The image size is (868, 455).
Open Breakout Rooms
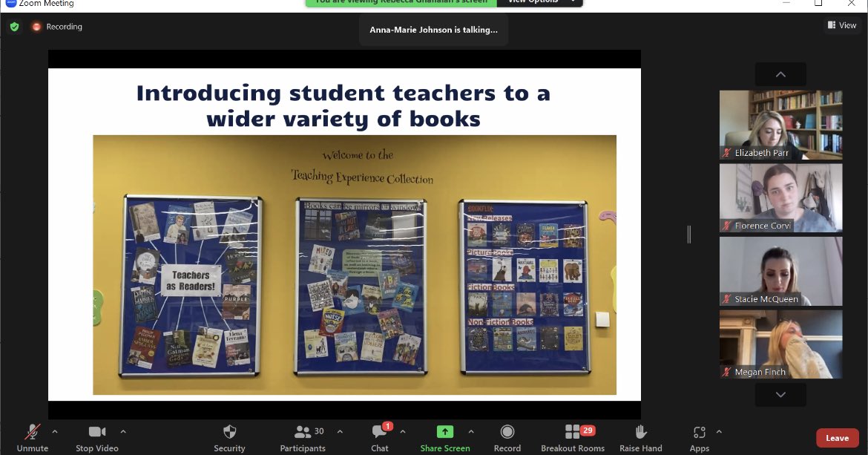coord(573,439)
